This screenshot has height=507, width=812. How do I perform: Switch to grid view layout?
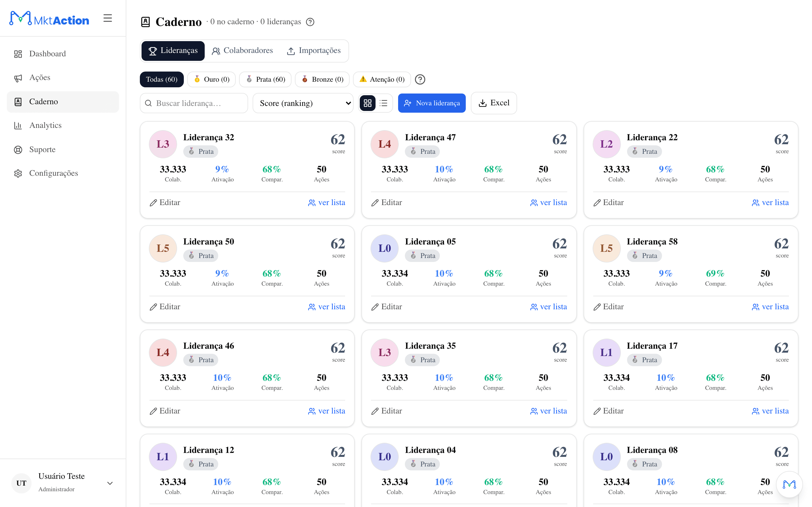click(x=367, y=103)
